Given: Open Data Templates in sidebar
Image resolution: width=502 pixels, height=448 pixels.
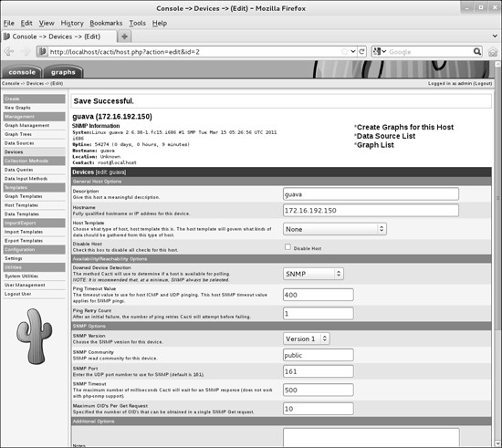Looking at the screenshot, I should [x=22, y=214].
